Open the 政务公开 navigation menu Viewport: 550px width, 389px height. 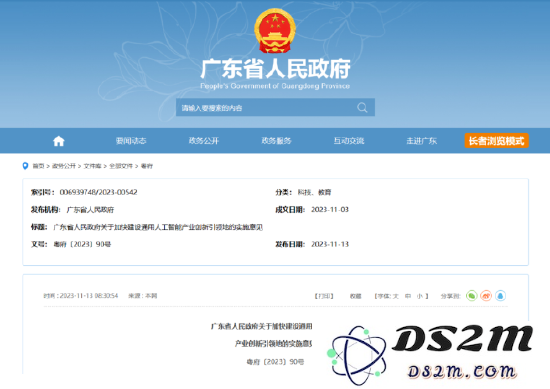[x=203, y=141]
